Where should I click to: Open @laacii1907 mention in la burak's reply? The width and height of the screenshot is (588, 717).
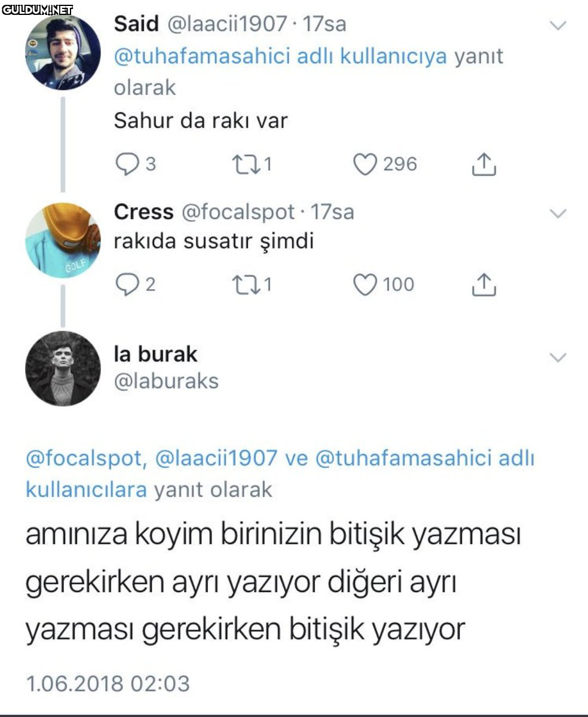coord(216,459)
